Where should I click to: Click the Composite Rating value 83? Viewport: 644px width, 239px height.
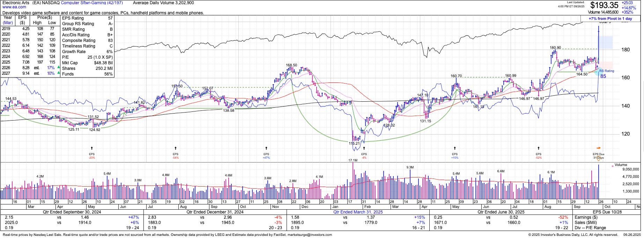[110, 41]
